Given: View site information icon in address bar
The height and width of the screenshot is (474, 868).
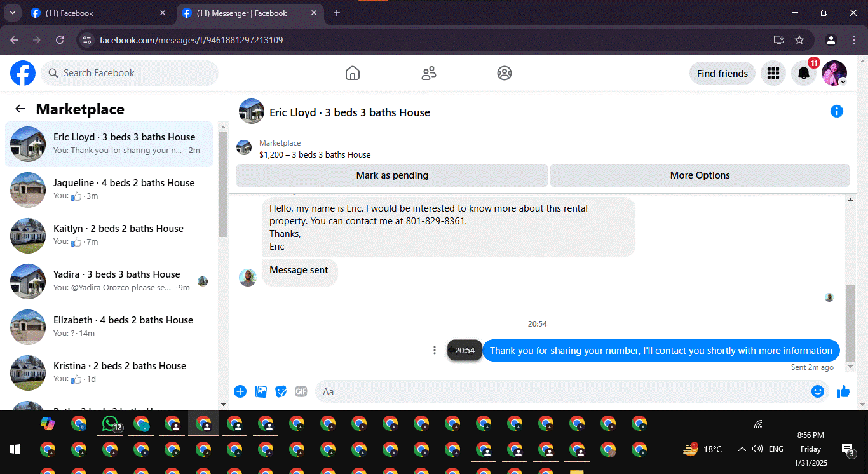Looking at the screenshot, I should point(87,40).
